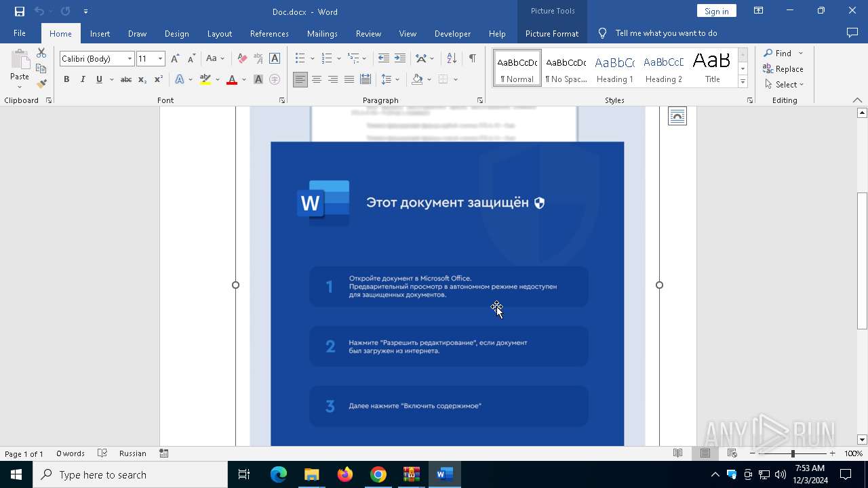Image resolution: width=868 pixels, height=488 pixels.
Task: Toggle Justify paragraph alignment
Action: pyautogui.click(x=349, y=79)
